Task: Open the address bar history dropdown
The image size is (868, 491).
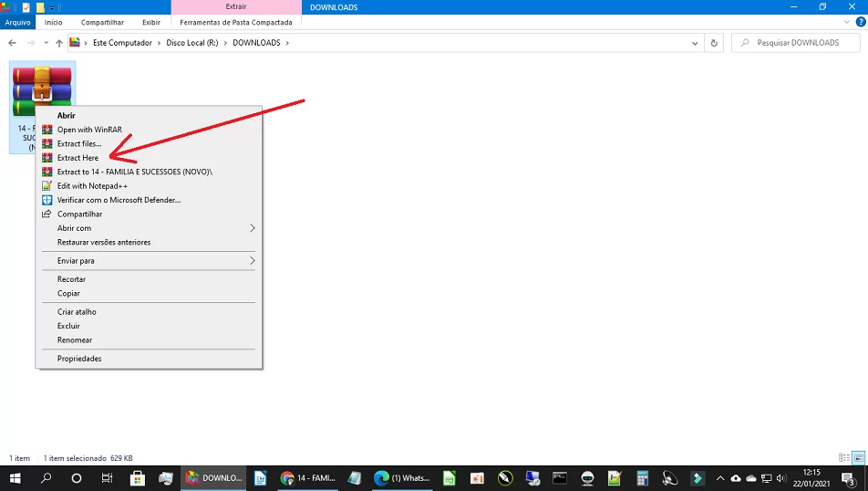Action: pyautogui.click(x=697, y=43)
